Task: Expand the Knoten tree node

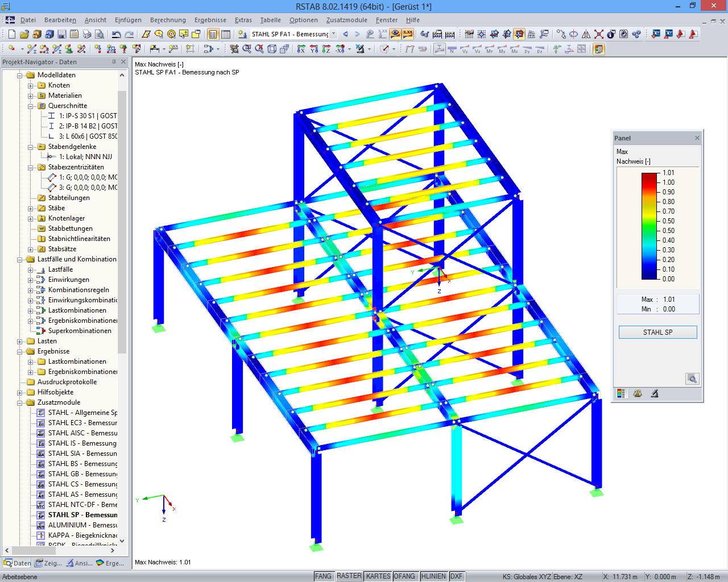Action: 31,85
